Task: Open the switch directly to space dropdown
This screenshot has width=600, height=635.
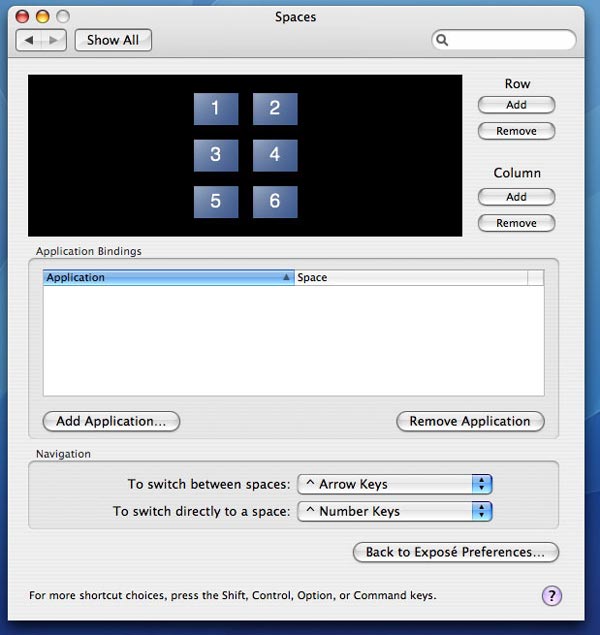Action: [x=395, y=511]
